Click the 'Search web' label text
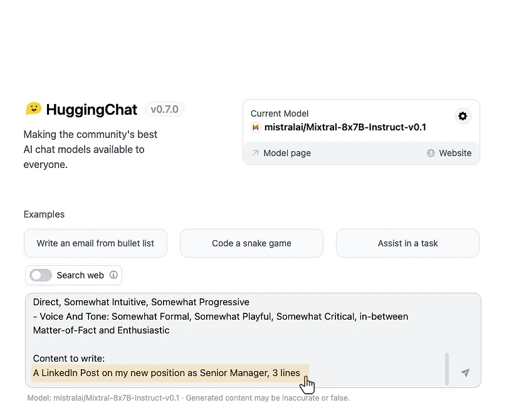Image resolution: width=514 pixels, height=420 pixels. [x=80, y=275]
